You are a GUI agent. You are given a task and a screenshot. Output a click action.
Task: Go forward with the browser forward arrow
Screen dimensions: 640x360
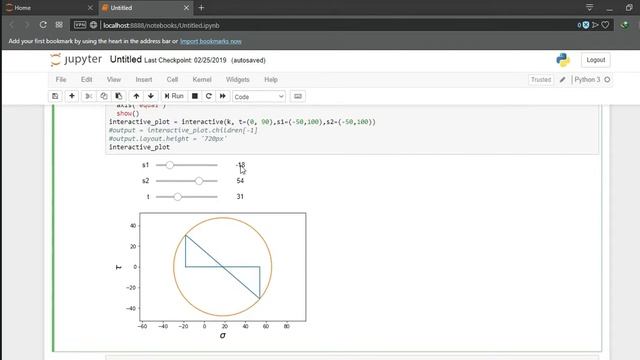point(27,25)
